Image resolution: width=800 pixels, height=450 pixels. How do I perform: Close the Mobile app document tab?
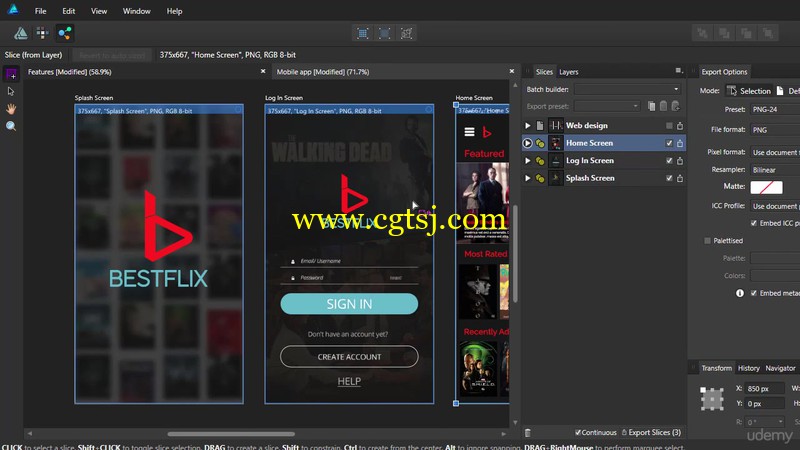(x=512, y=71)
